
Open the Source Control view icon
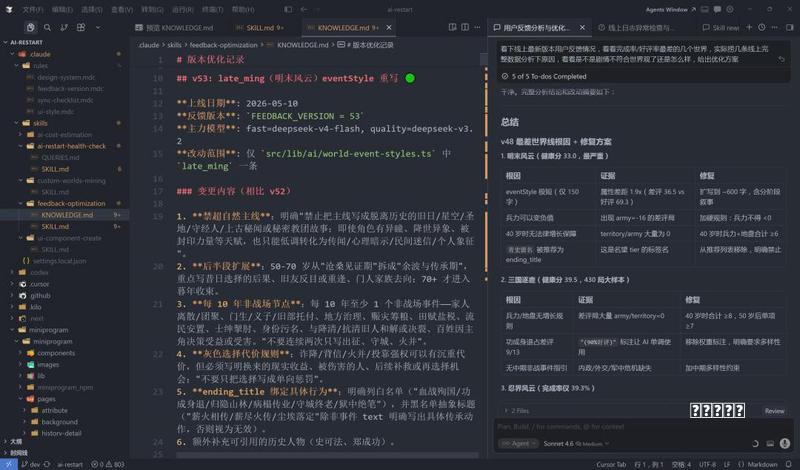[64, 28]
